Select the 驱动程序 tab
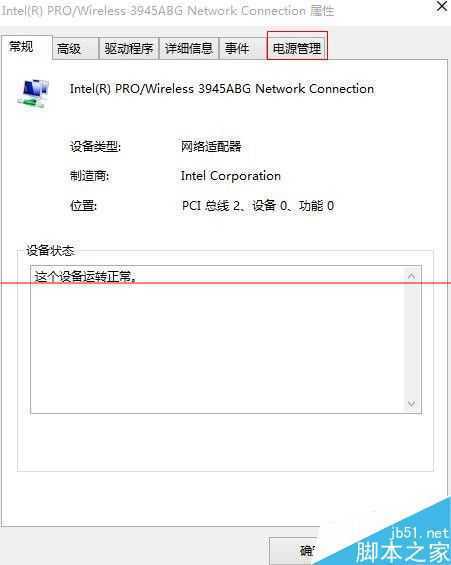The height and width of the screenshot is (565, 451). tap(129, 49)
